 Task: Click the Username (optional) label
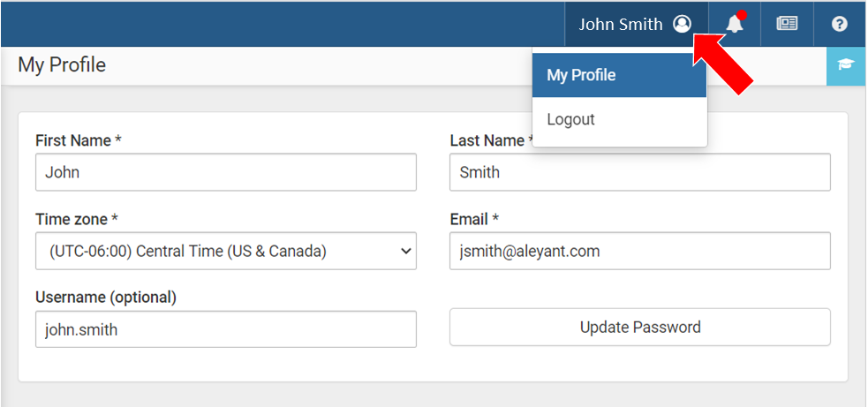coord(106,298)
